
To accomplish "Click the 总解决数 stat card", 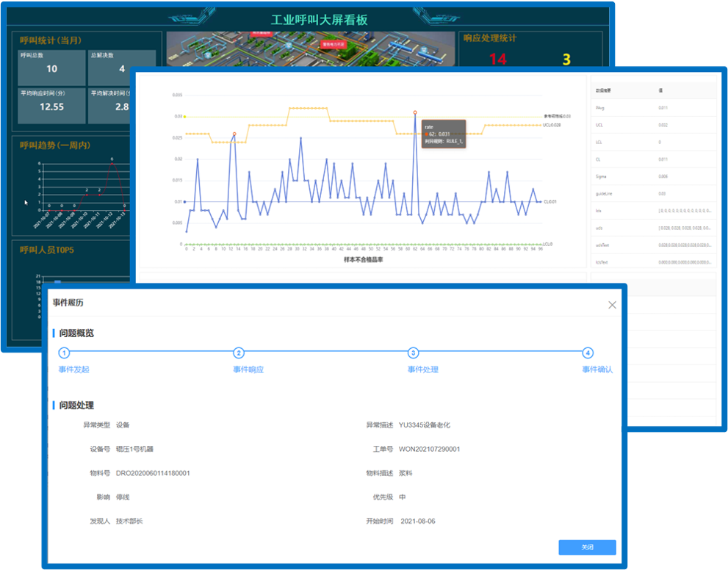I will [x=121, y=65].
